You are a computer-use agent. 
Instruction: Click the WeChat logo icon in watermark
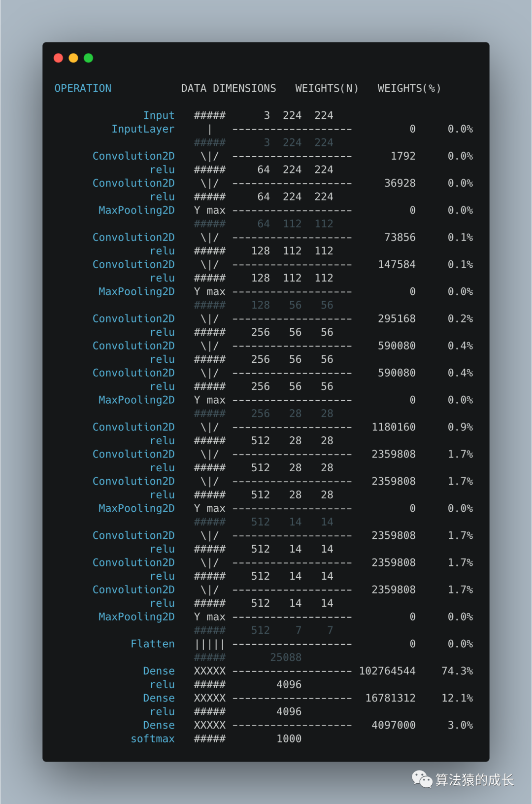[x=422, y=779]
